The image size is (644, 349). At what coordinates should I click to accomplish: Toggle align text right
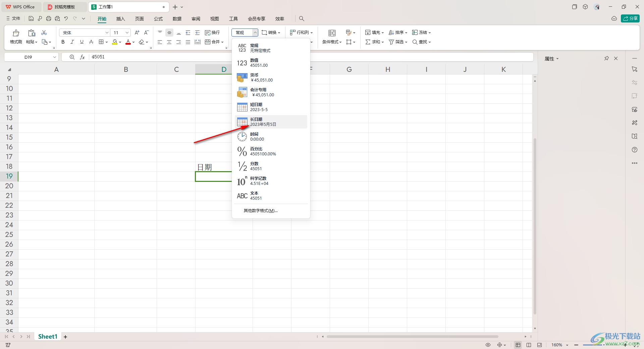click(x=178, y=42)
